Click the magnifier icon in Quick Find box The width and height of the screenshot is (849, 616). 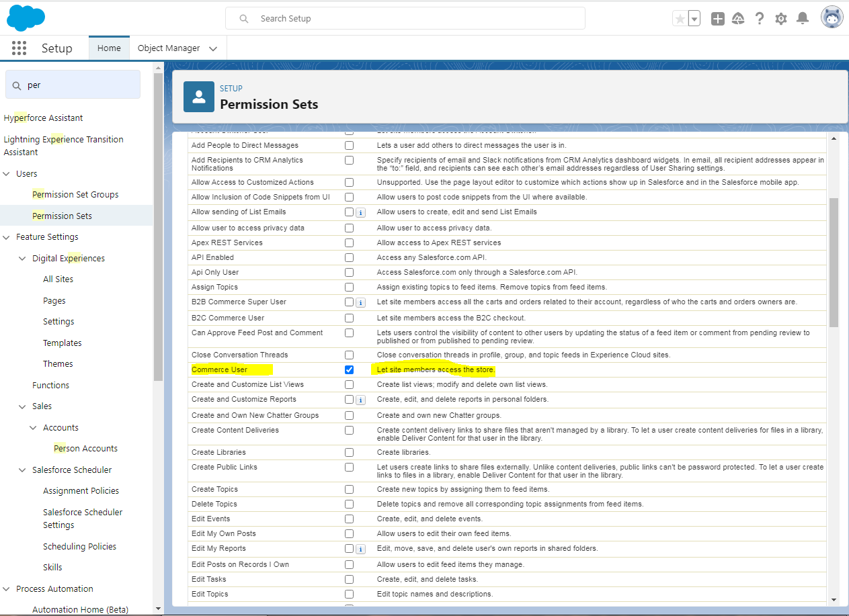coord(17,85)
